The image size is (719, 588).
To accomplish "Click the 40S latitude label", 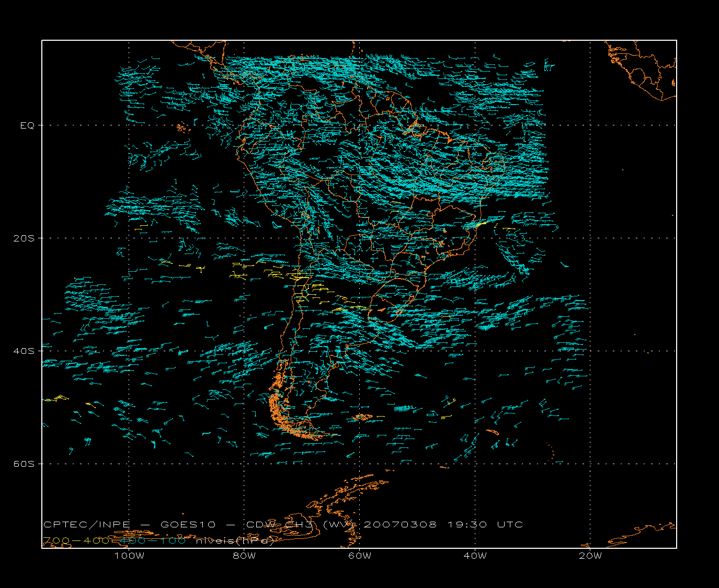I will (x=24, y=351).
